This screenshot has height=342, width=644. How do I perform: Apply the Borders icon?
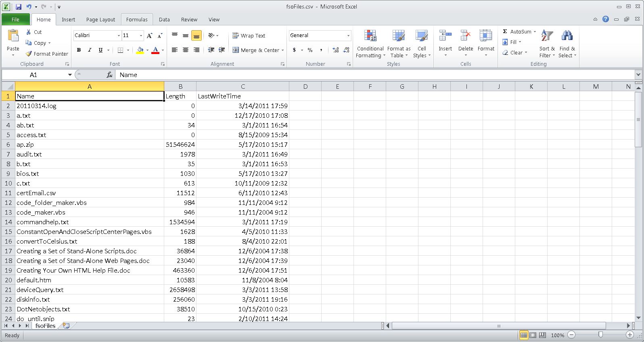tap(120, 50)
